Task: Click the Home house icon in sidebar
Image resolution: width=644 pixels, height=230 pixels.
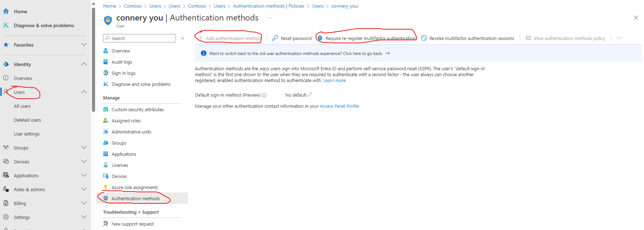Action: (x=6, y=11)
